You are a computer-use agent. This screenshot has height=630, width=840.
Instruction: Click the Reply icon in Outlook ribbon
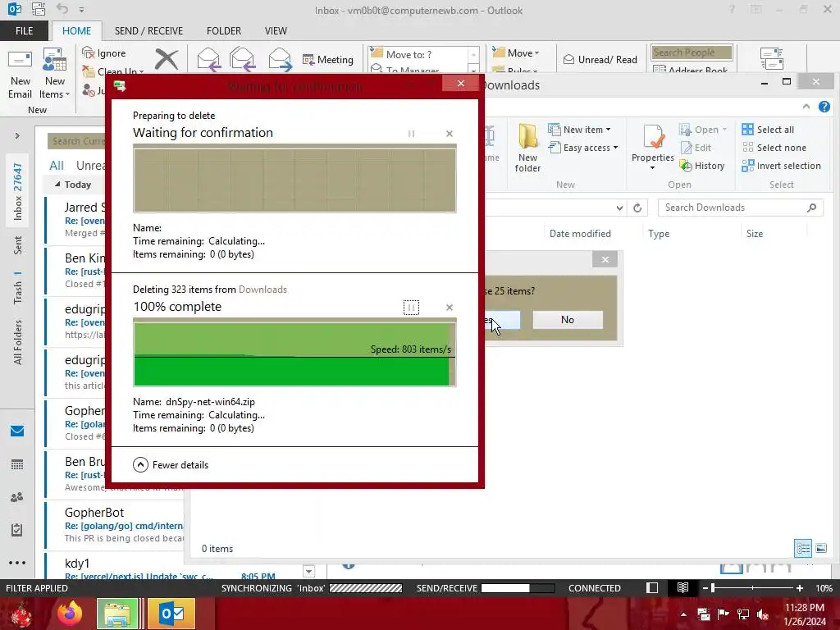208,59
